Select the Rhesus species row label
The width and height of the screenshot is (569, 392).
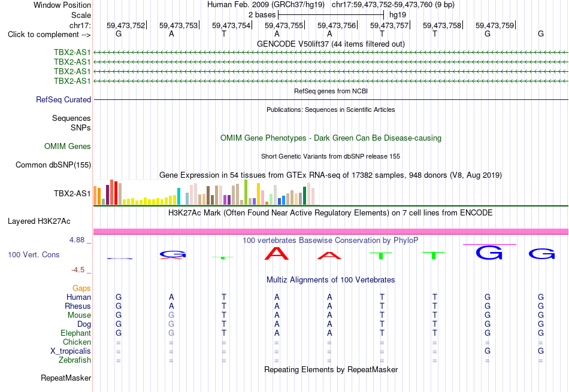pos(78,306)
